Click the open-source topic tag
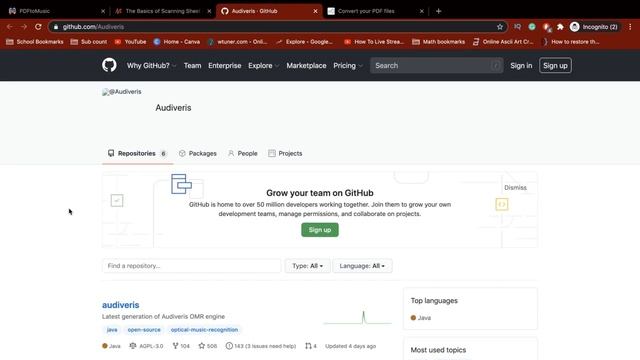640x360 pixels. (144, 329)
